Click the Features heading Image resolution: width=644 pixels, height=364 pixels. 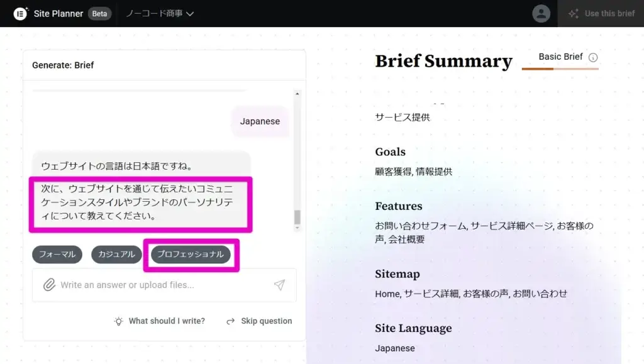click(398, 206)
